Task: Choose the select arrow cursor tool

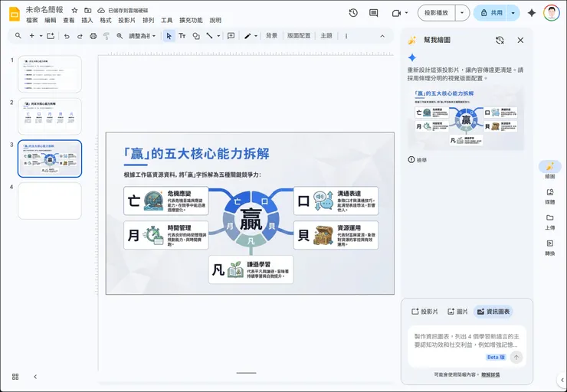Action: click(169, 36)
